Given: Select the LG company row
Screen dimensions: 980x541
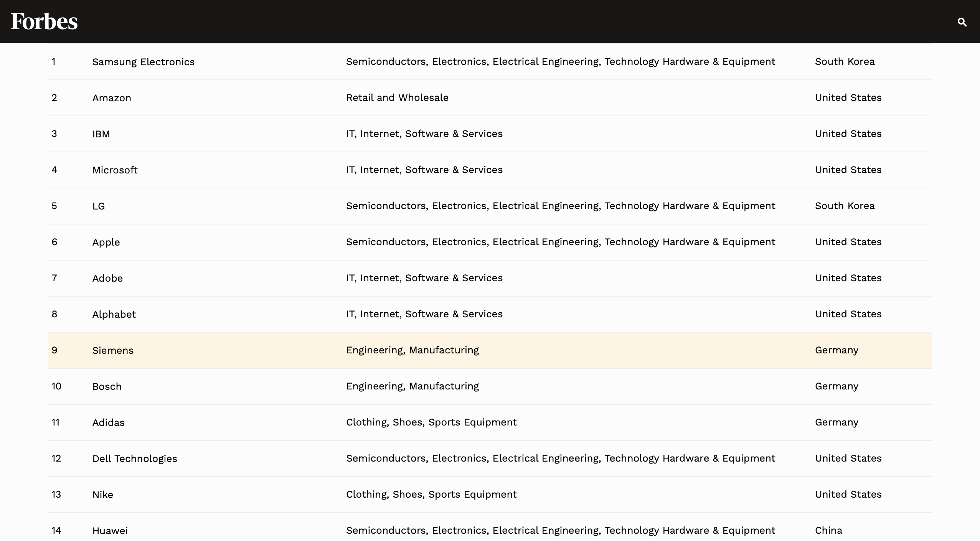Looking at the screenshot, I should point(99,206).
